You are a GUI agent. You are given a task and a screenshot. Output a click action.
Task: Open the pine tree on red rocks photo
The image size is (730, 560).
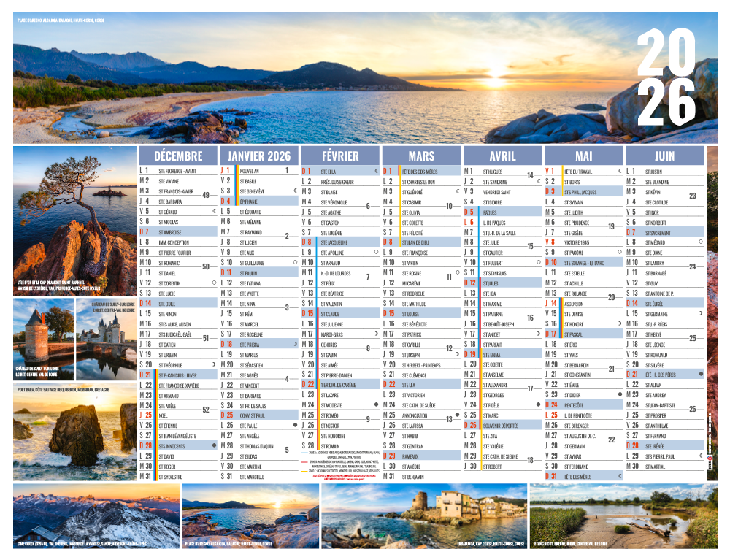click(75, 220)
